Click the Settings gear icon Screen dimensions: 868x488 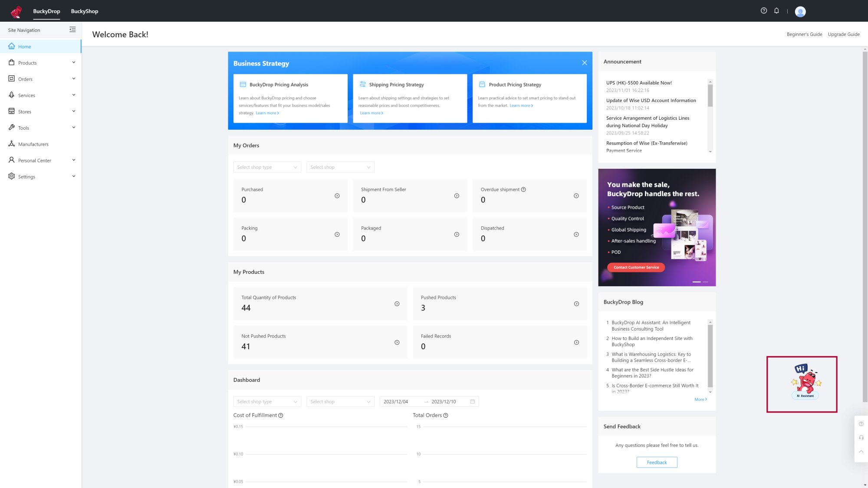12,176
